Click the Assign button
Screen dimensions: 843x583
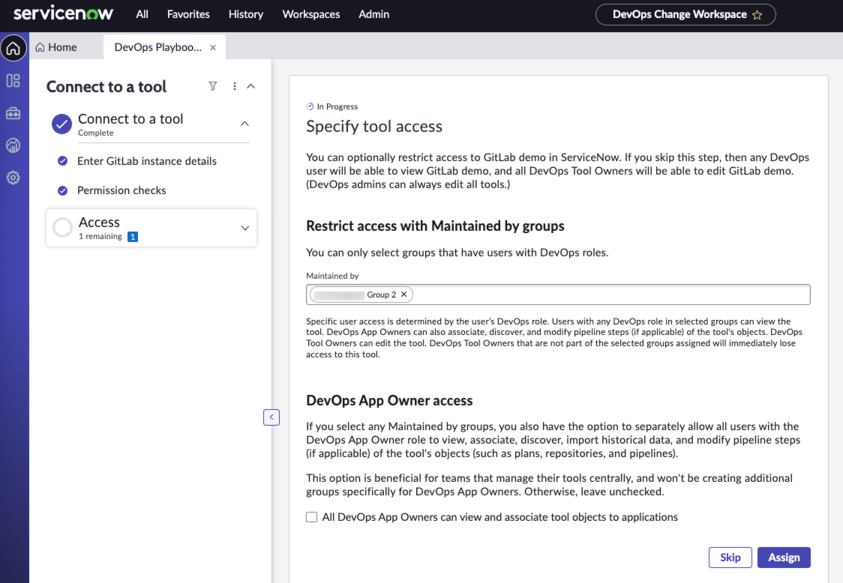tap(784, 557)
